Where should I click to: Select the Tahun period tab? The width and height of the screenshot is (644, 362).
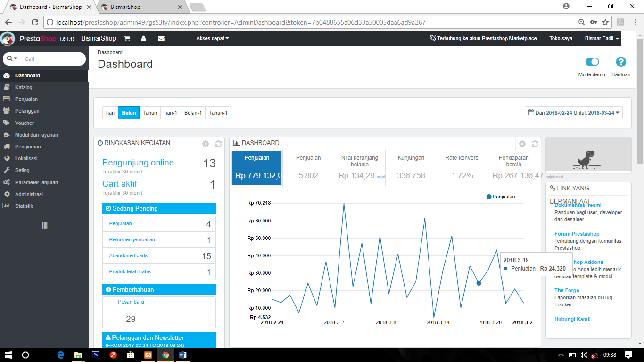click(x=150, y=113)
